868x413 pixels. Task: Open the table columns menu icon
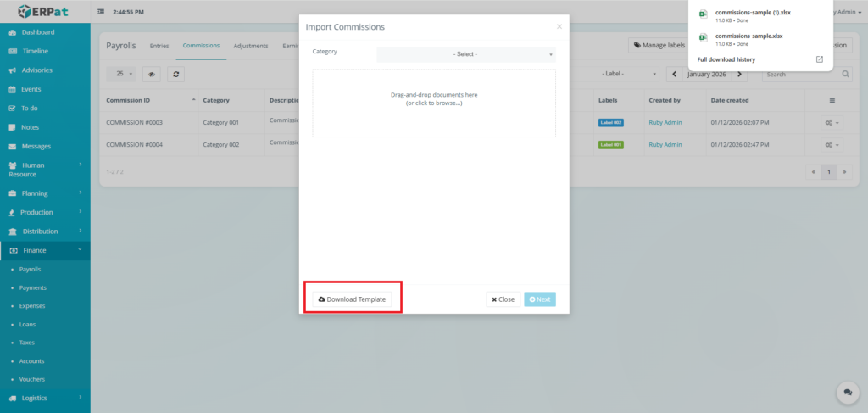pyautogui.click(x=832, y=100)
